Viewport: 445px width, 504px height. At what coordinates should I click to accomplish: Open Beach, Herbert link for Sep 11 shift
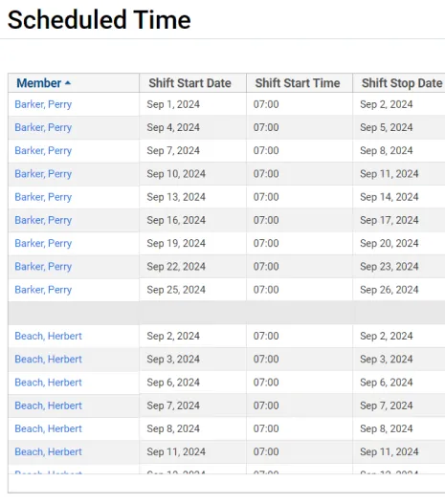48,451
